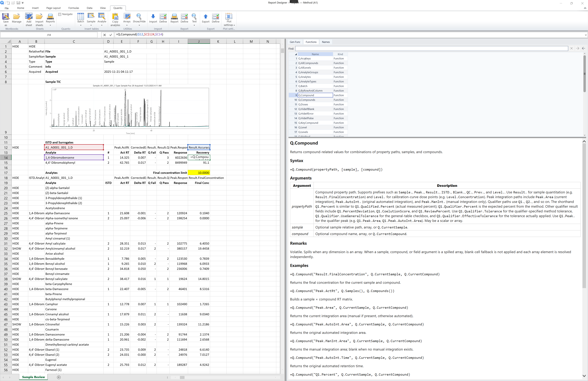Open the Manage workbooks icon
Screen dimensions: 588x381
[17, 16]
